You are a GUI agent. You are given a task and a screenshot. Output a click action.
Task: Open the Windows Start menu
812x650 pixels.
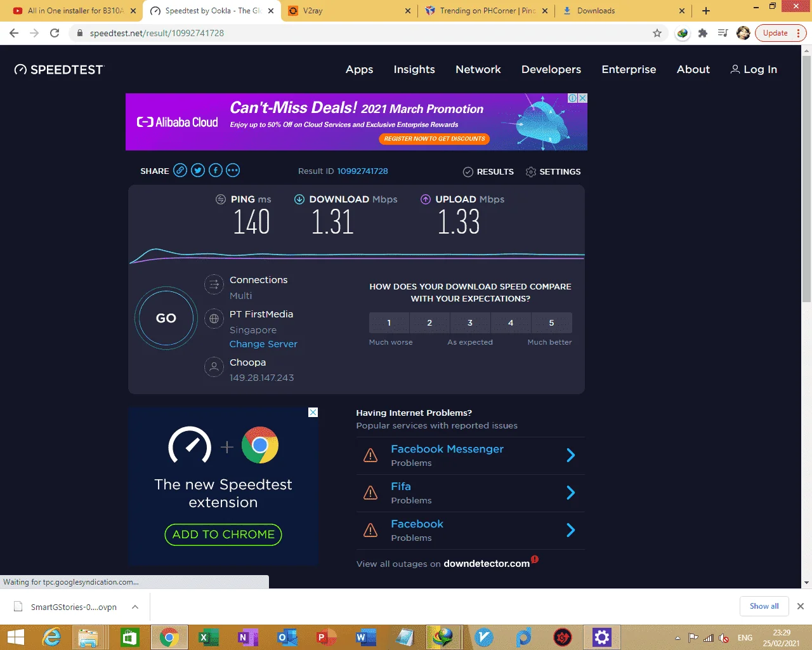click(x=15, y=637)
